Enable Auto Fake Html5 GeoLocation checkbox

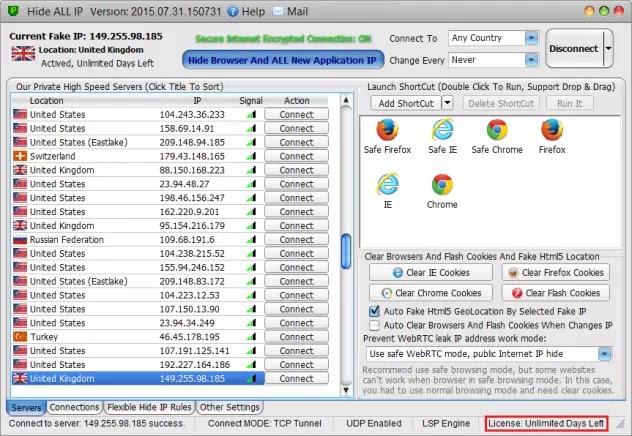[374, 311]
